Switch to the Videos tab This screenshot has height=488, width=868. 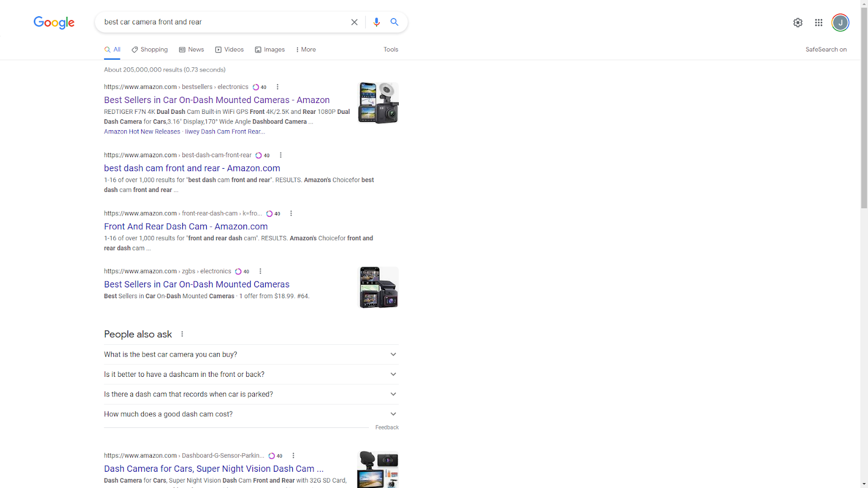pyautogui.click(x=229, y=49)
